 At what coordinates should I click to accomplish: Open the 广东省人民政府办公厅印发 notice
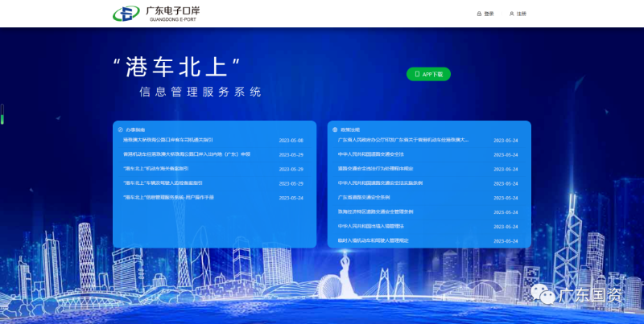(x=403, y=140)
